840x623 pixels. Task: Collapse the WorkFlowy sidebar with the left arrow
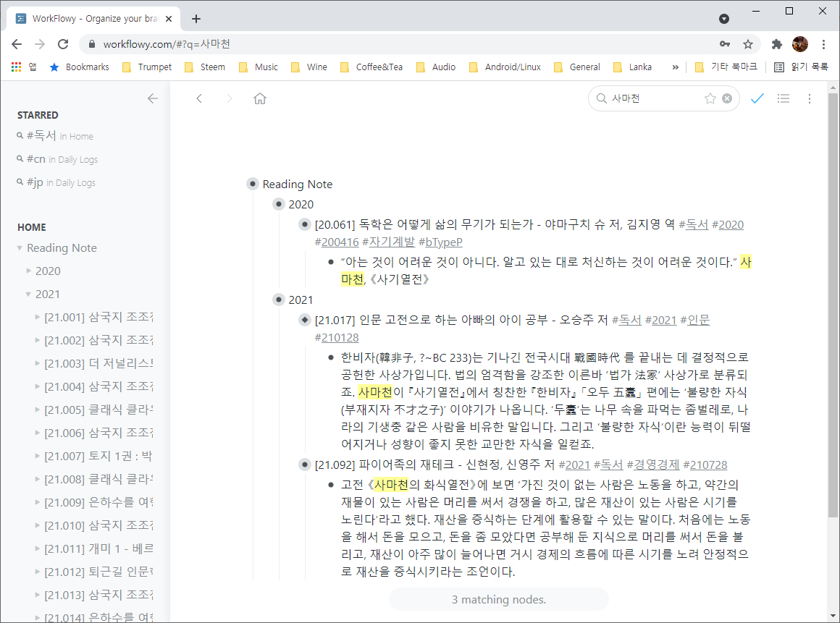coord(153,98)
